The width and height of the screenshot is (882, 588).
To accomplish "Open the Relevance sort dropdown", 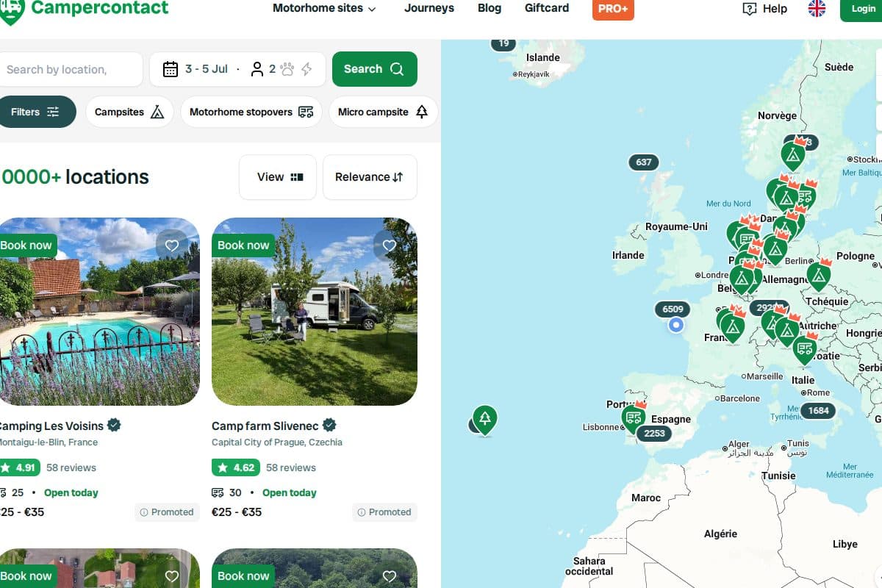I will click(370, 177).
